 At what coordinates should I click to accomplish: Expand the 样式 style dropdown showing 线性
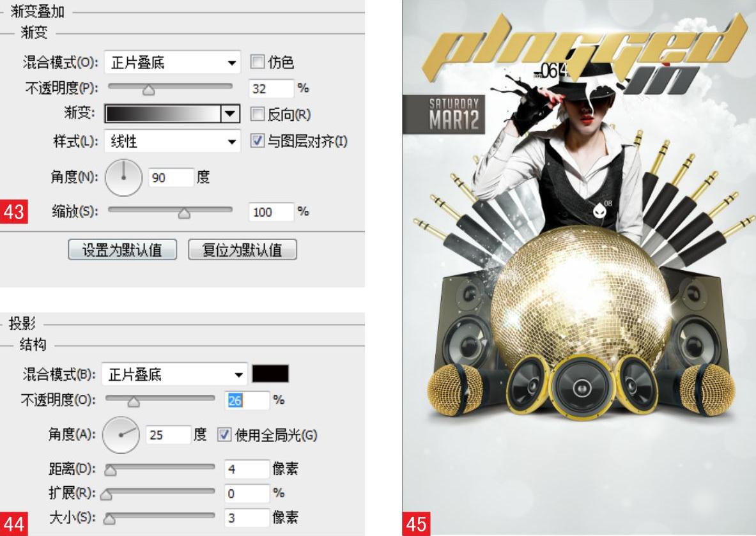click(x=172, y=141)
